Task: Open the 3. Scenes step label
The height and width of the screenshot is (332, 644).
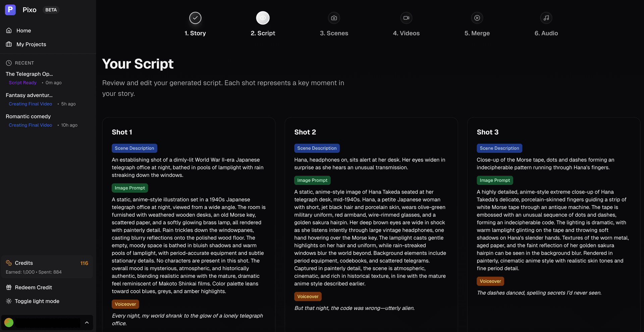Action: pyautogui.click(x=334, y=33)
